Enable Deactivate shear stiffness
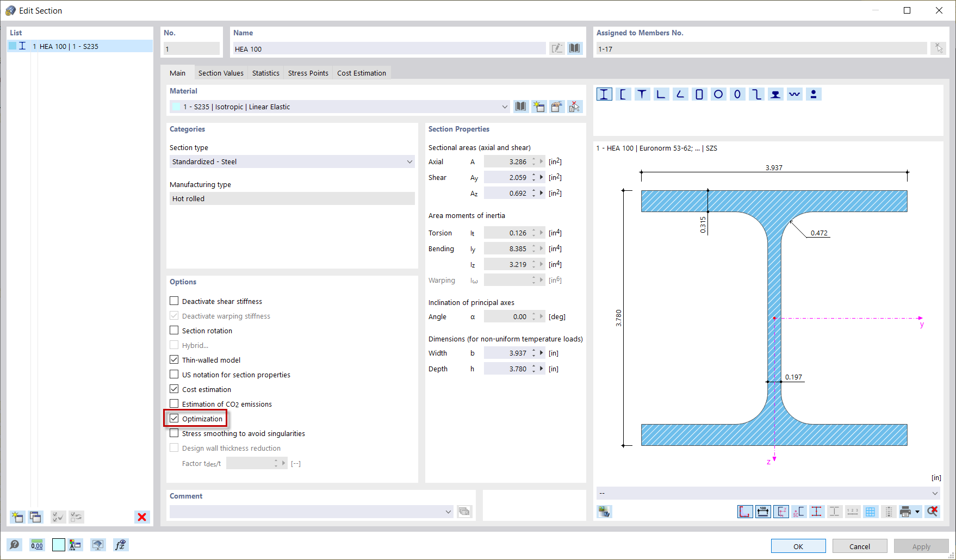Screen dimensions: 956x560 (174, 301)
